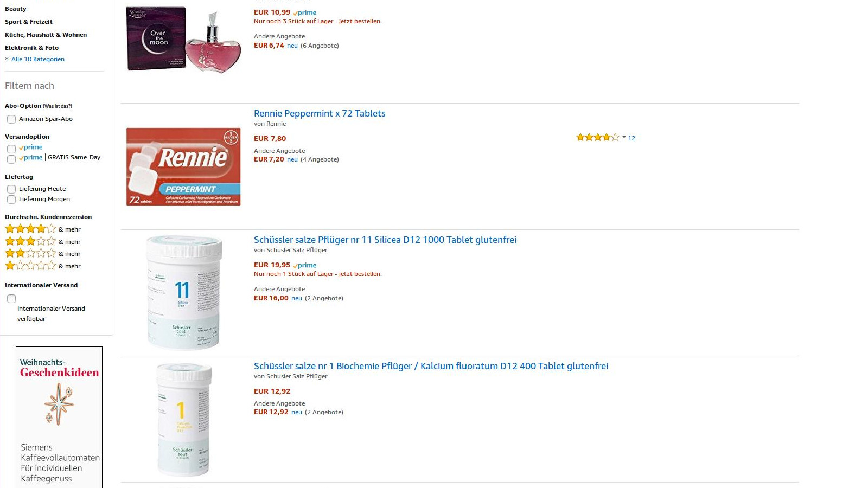Click the Rennie Peppermint star rating
This screenshot has height=488, width=868.
coord(597,138)
